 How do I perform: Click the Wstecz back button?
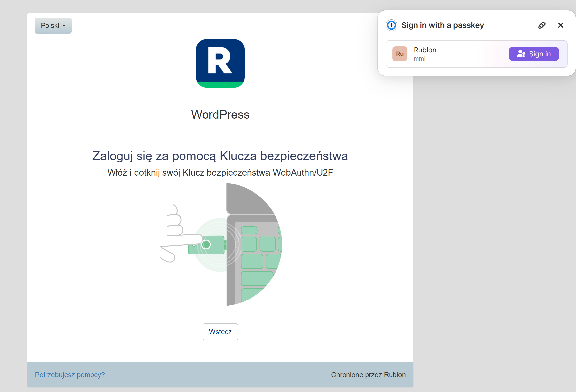coord(220,332)
